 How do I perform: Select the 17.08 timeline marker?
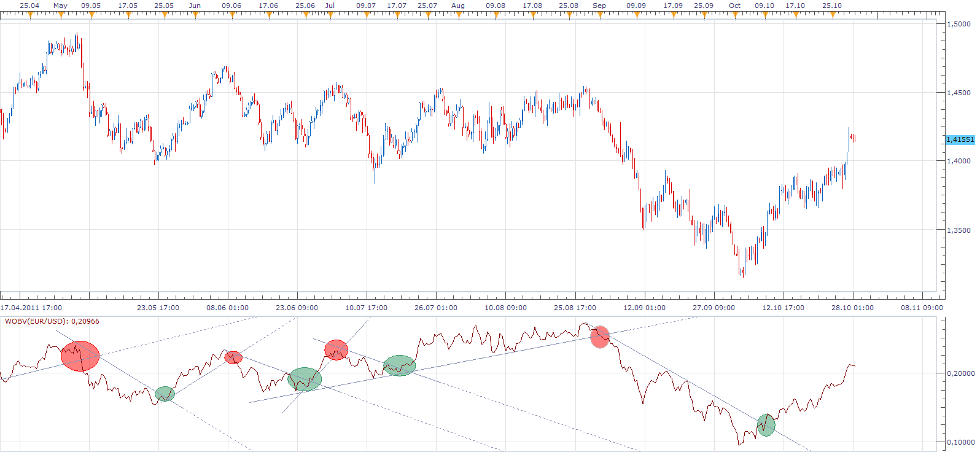tap(532, 15)
